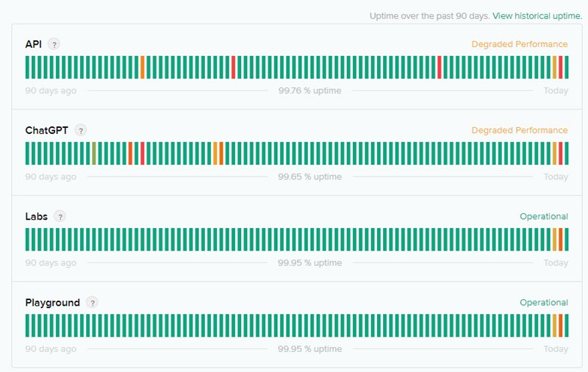This screenshot has height=372, width=588.
Task: Select the first green bar in Playground row
Action: point(27,326)
